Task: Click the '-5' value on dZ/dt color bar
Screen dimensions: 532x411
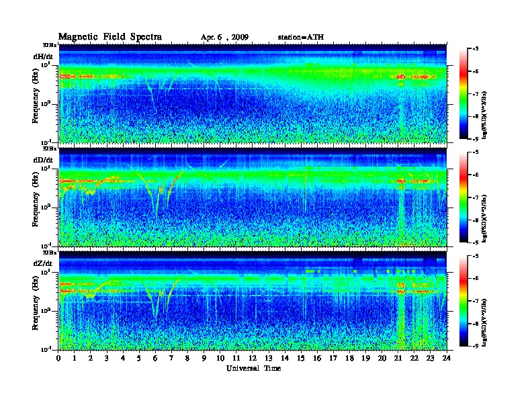Action: 476,256
